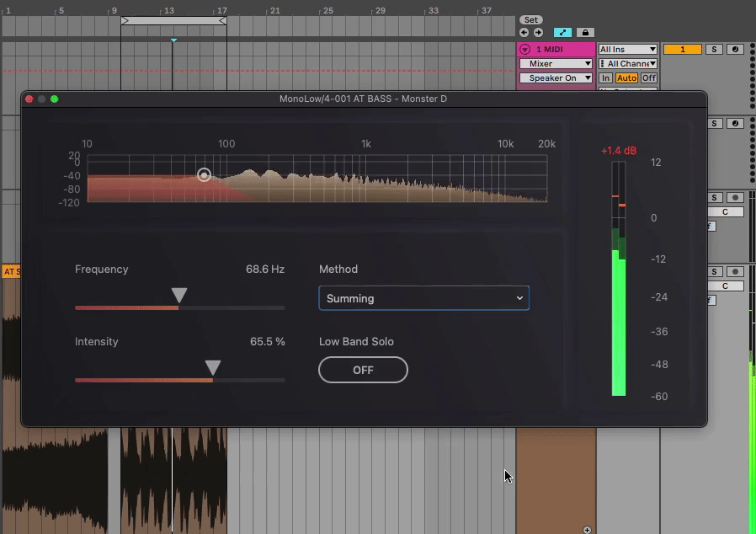
Task: Click the Frequency label
Action: coord(101,270)
